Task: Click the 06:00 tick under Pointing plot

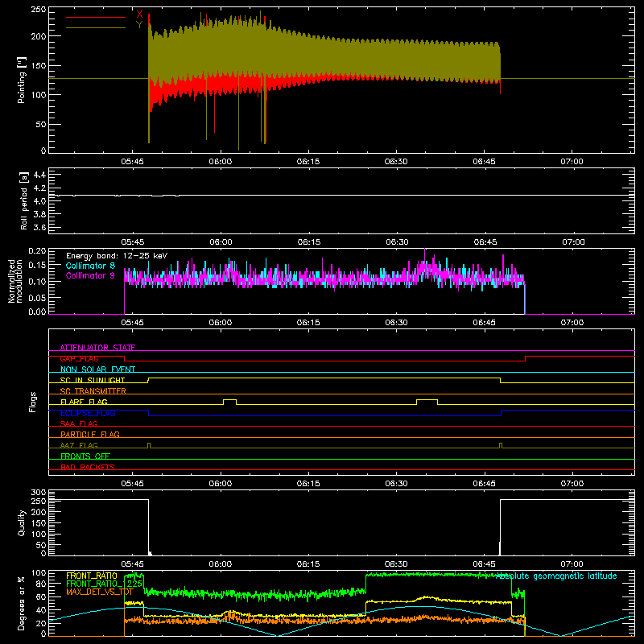Action: (x=220, y=162)
